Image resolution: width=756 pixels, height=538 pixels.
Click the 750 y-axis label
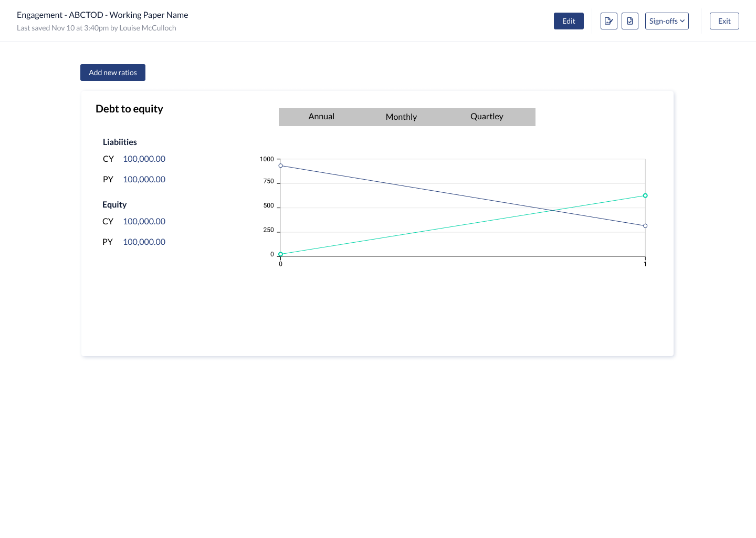268,181
